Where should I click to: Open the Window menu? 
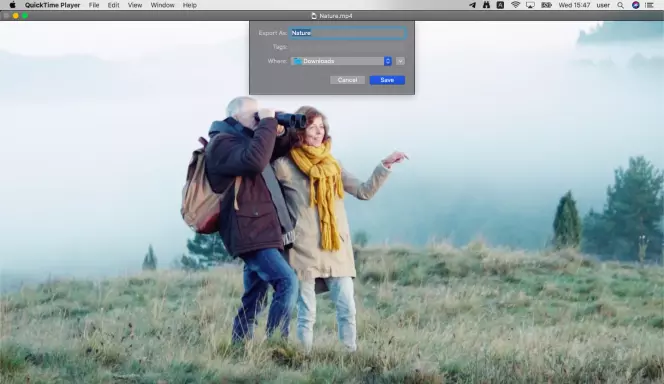[163, 5]
